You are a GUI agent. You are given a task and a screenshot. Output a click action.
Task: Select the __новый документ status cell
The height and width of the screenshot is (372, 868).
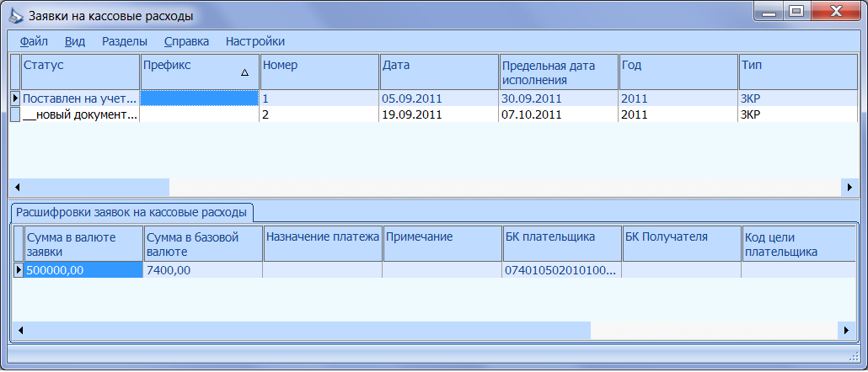coord(80,114)
